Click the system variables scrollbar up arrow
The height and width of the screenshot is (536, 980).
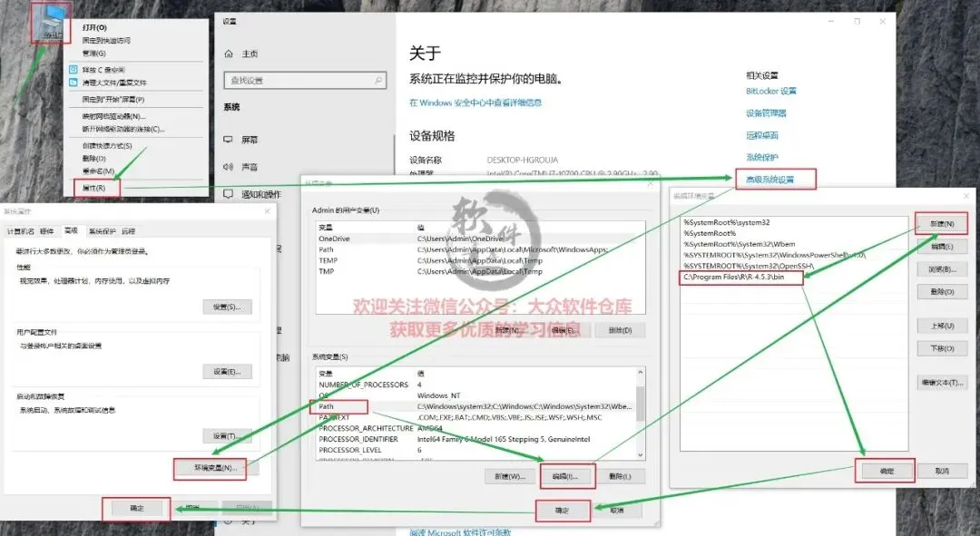[x=640, y=373]
